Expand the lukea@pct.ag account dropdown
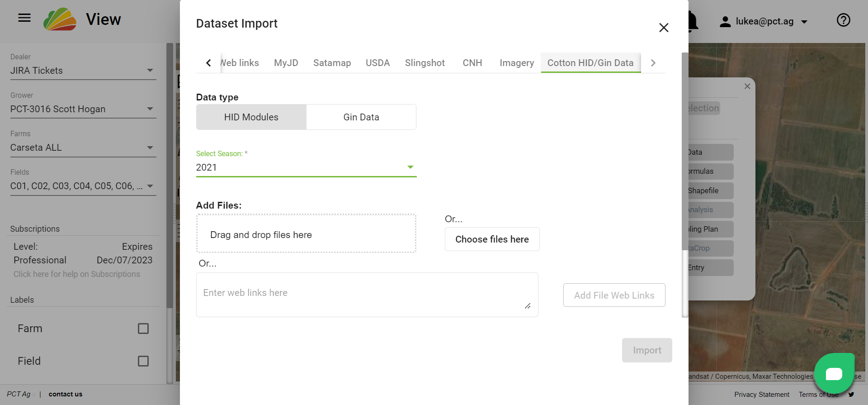 click(x=804, y=22)
